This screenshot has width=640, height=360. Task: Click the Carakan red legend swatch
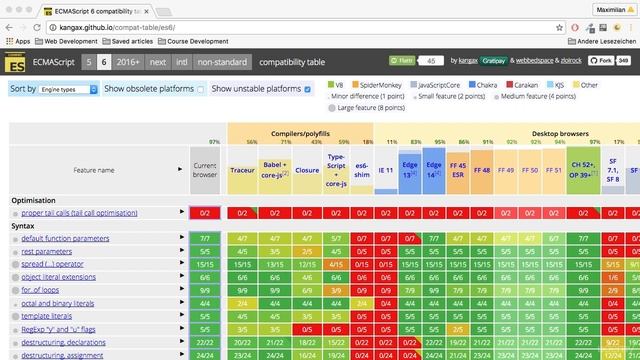tap(509, 84)
